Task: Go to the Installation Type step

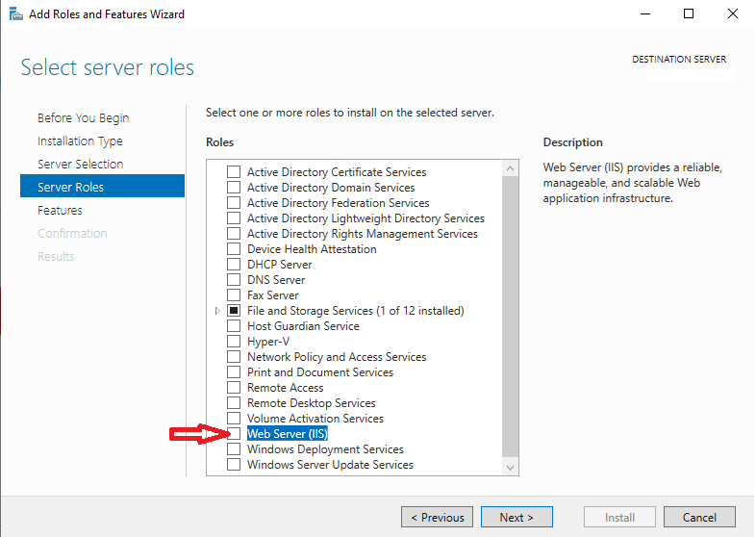Action: [80, 141]
